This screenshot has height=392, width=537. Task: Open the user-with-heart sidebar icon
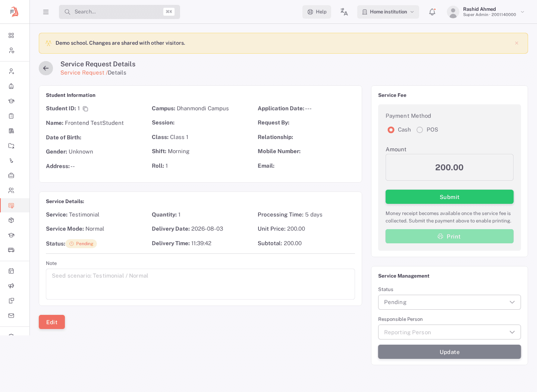11,50
